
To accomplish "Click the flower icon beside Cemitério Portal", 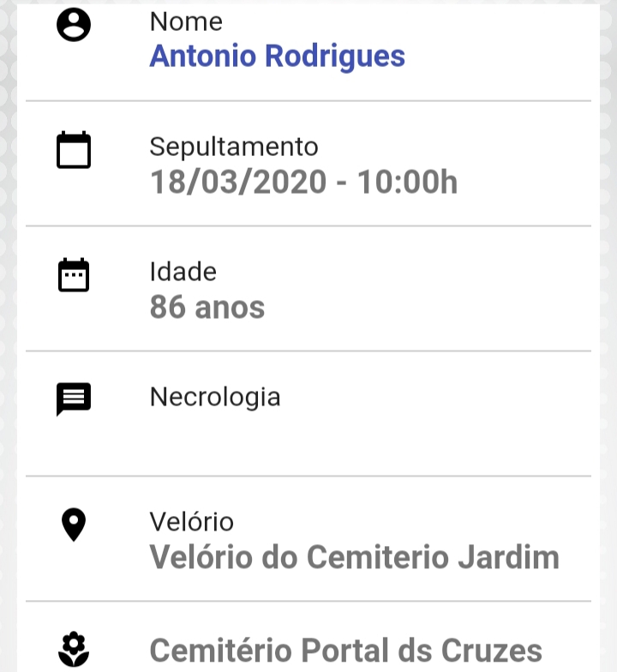I will click(x=74, y=648).
